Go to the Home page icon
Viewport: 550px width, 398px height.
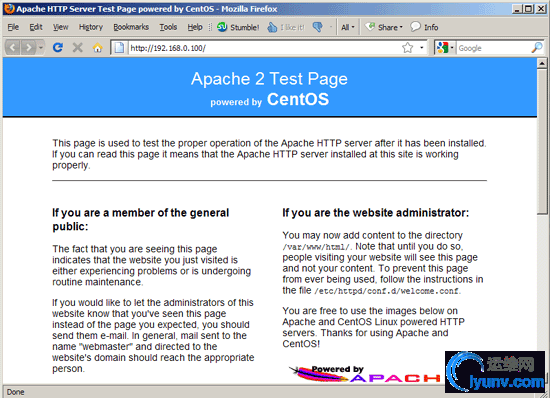point(98,47)
